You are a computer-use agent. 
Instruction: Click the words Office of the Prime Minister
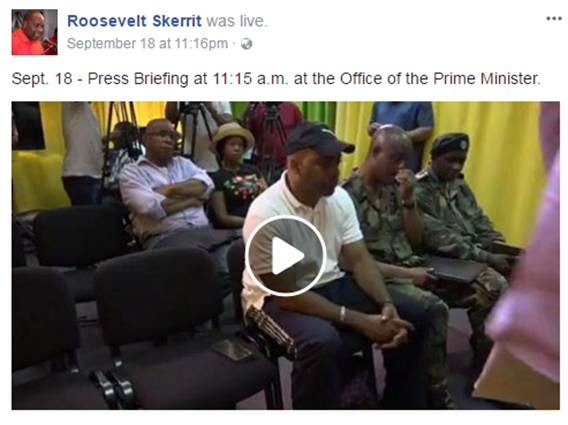pos(440,78)
